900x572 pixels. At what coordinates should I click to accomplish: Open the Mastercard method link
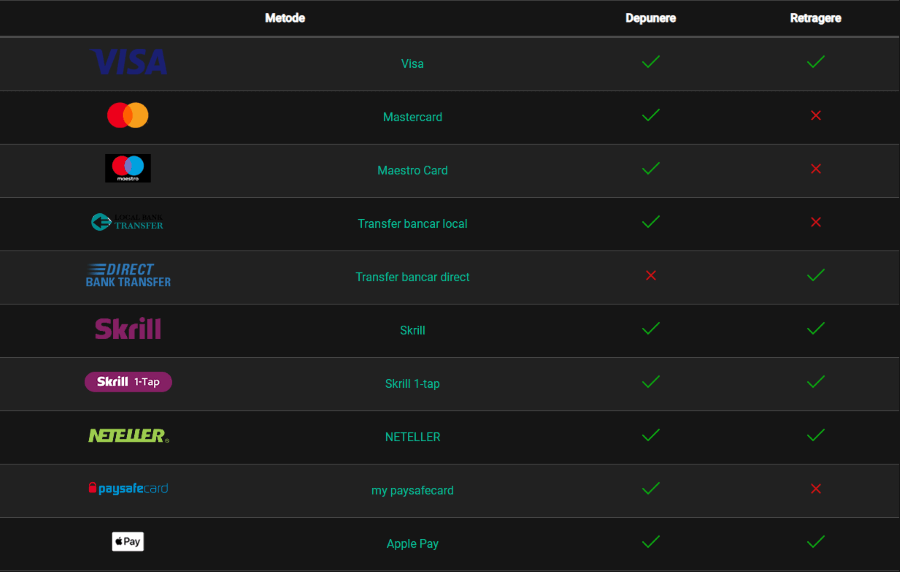413,117
